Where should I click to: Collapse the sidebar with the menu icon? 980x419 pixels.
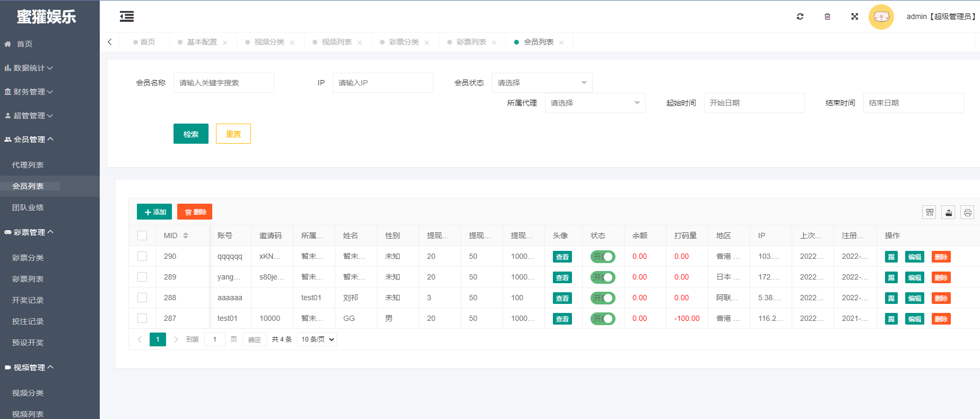127,16
